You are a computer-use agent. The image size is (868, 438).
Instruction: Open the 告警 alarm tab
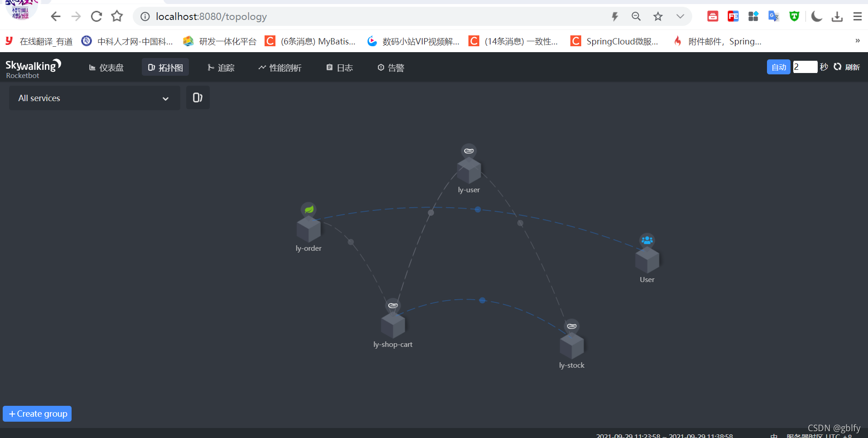coord(391,68)
